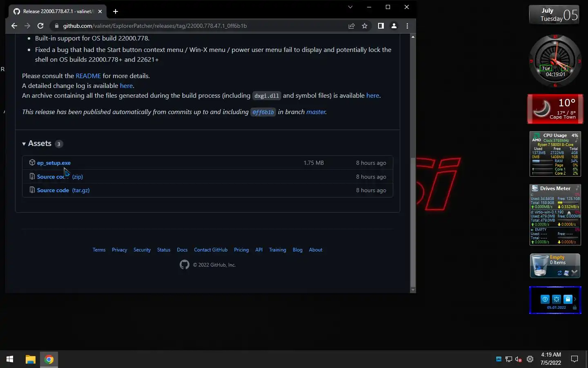The width and height of the screenshot is (588, 368).
Task: Open the Privacy footer link
Action: (119, 250)
